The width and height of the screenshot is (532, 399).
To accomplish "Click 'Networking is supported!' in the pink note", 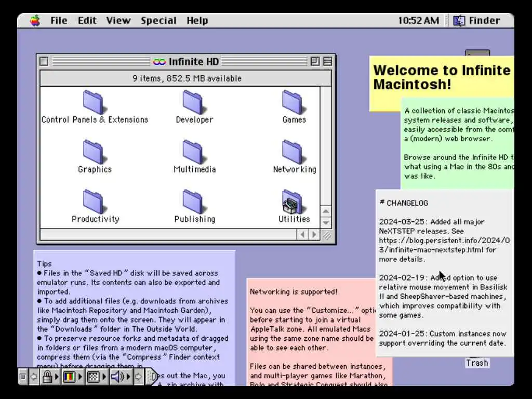I will [294, 292].
